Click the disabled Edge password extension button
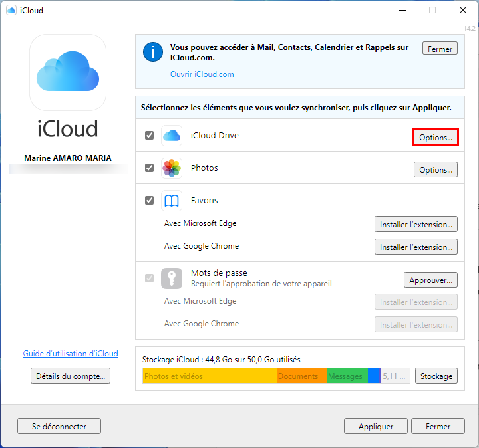 pyautogui.click(x=416, y=302)
